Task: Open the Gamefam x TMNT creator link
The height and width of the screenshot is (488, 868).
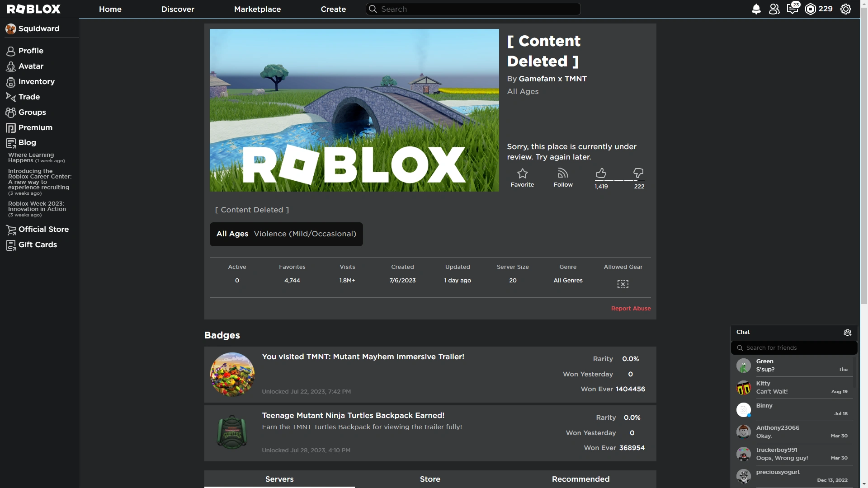Action: tap(552, 79)
